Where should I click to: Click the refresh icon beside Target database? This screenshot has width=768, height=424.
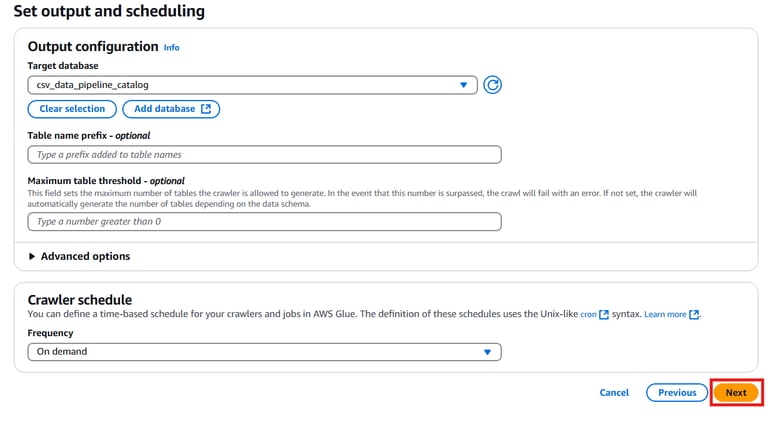(492, 85)
